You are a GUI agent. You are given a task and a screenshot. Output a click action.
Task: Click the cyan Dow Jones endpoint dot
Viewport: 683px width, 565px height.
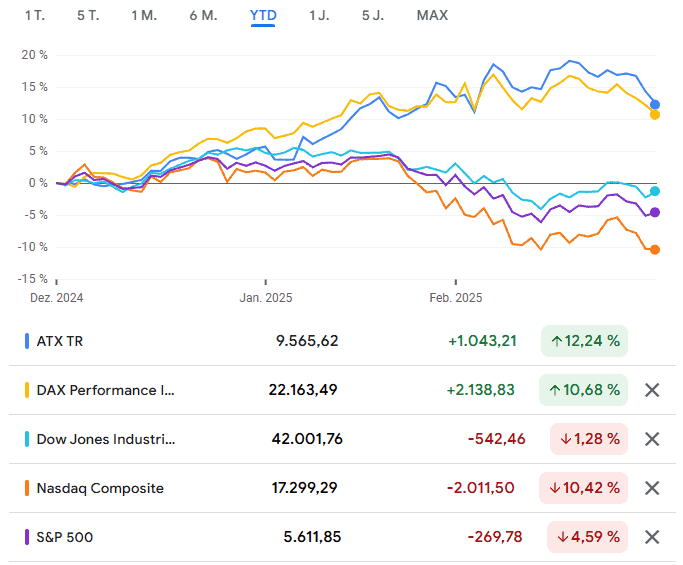(x=655, y=191)
